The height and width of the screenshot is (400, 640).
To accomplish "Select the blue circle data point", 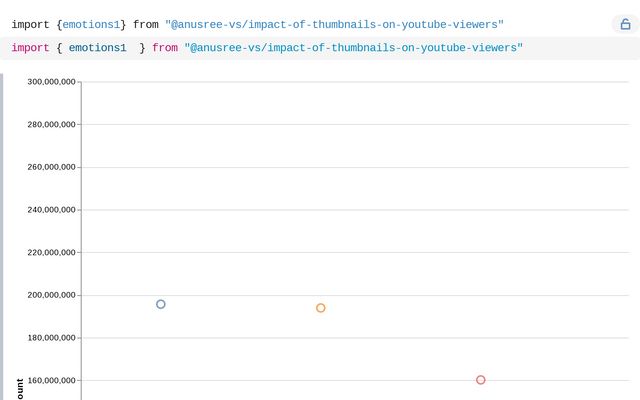I will pyautogui.click(x=161, y=304).
